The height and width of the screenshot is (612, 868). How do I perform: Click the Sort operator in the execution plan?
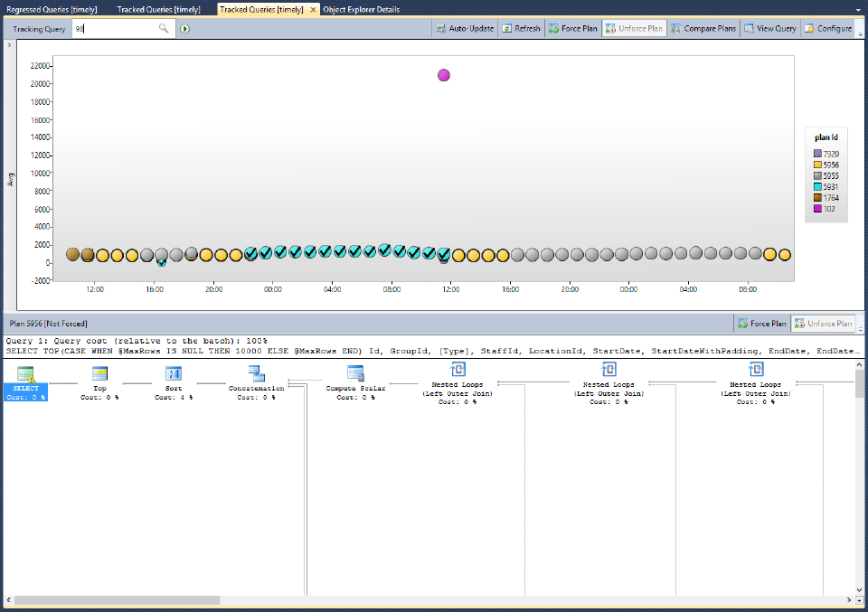172,374
